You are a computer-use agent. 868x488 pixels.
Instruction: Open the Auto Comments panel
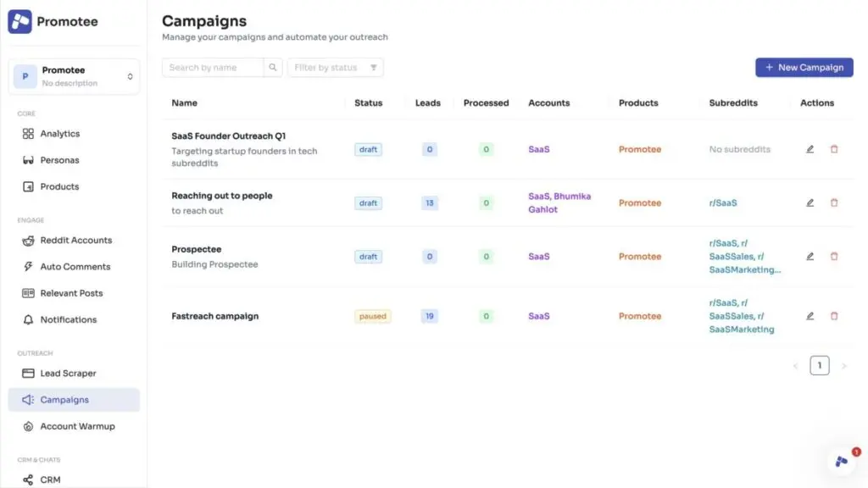pos(75,266)
